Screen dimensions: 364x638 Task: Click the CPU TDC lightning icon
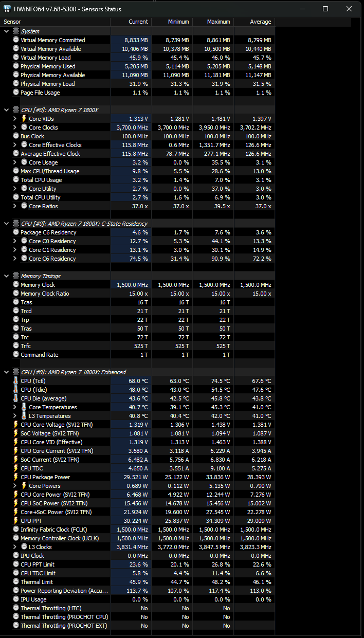point(16,468)
